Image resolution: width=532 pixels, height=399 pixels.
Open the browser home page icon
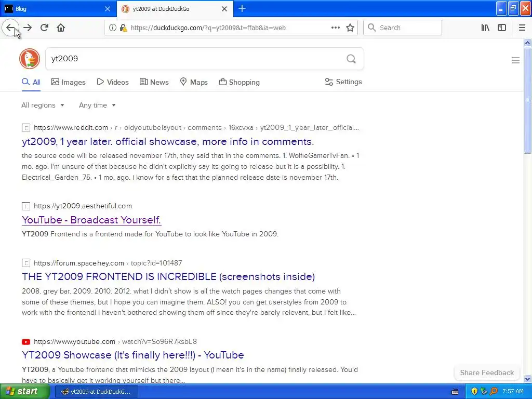click(x=61, y=28)
